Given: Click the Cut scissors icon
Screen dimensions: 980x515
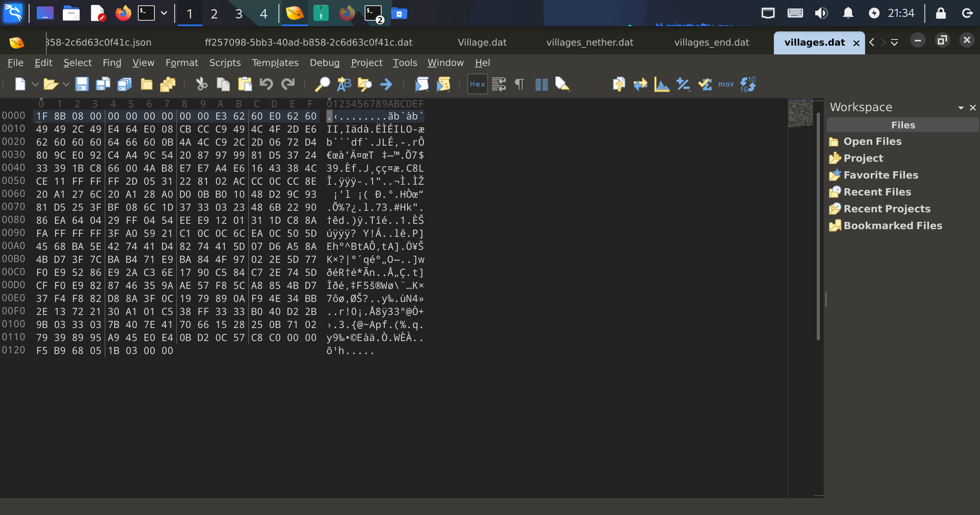Looking at the screenshot, I should 202,84.
